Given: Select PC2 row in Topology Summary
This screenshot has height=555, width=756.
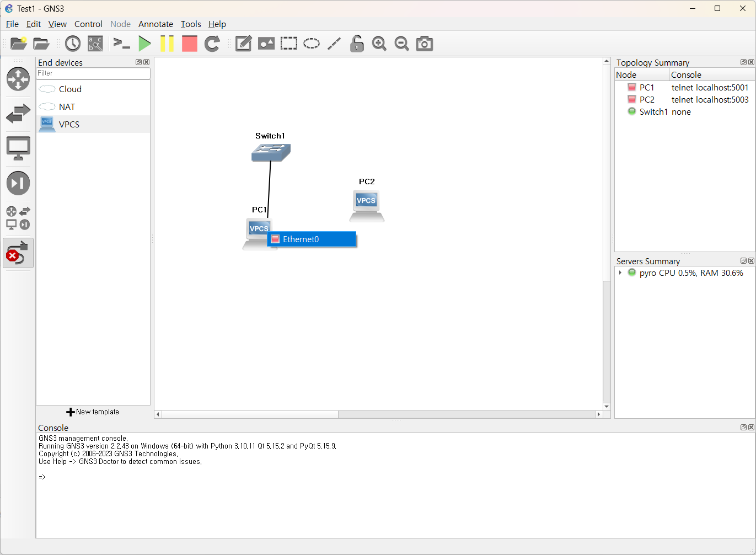Looking at the screenshot, I should [685, 99].
